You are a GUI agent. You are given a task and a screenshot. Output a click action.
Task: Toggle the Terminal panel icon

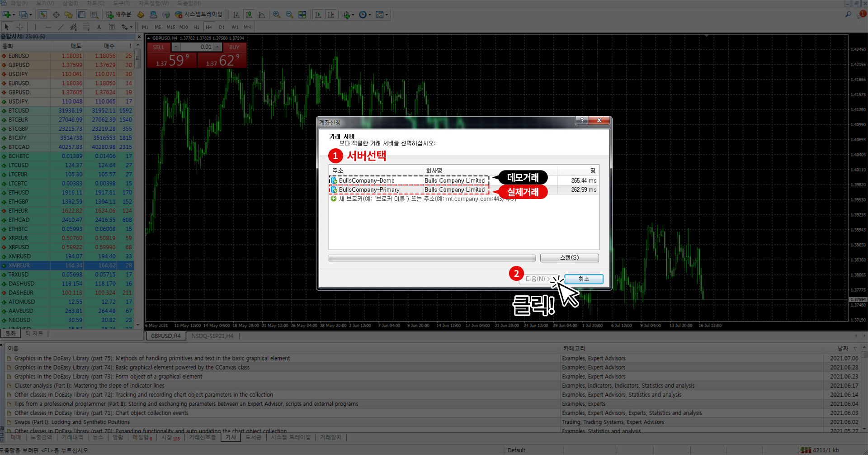[81, 14]
